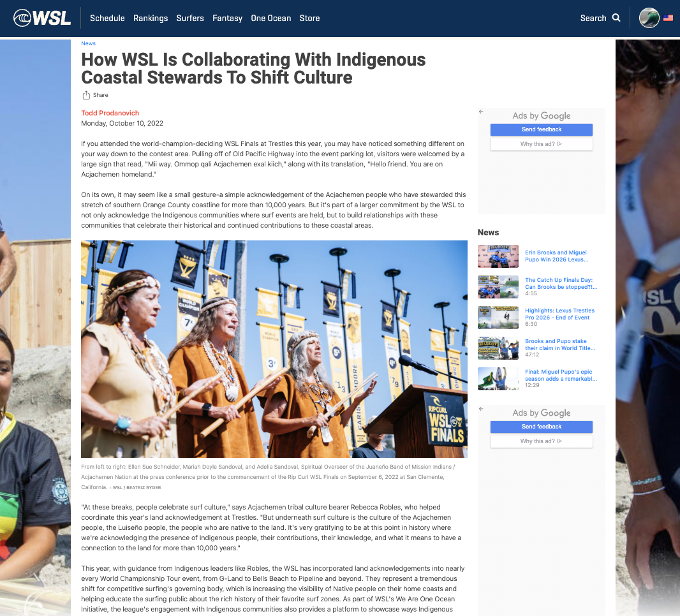Click Send feedback in top ad

pos(541,129)
